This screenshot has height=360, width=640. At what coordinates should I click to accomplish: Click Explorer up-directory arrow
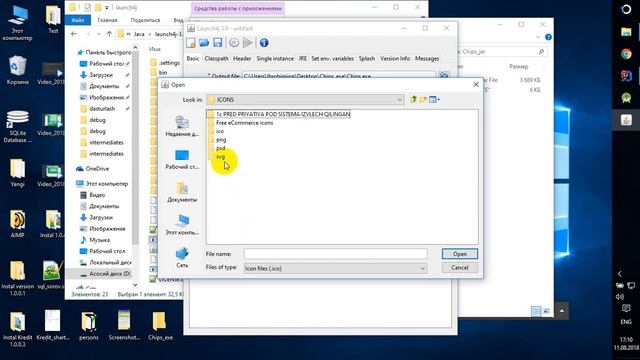click(109, 34)
